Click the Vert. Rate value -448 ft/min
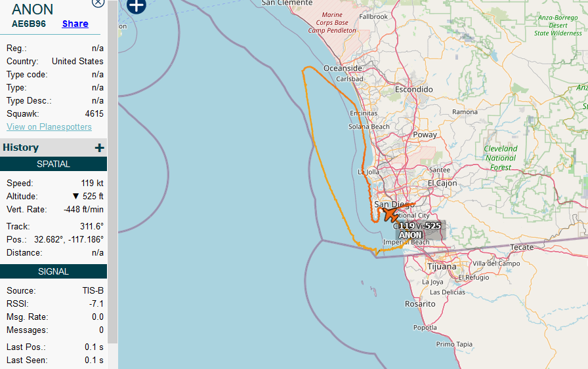 [x=83, y=210]
